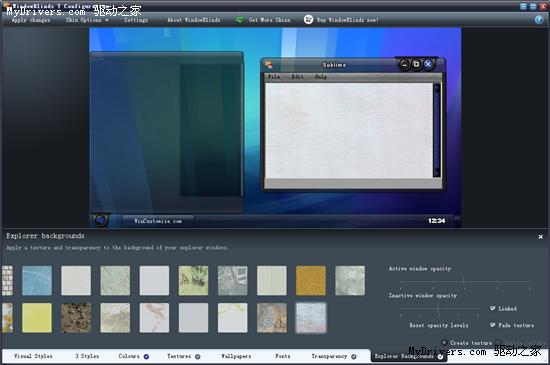Select the light blue texture thumbnail
The image size is (550, 365).
(x=37, y=280)
